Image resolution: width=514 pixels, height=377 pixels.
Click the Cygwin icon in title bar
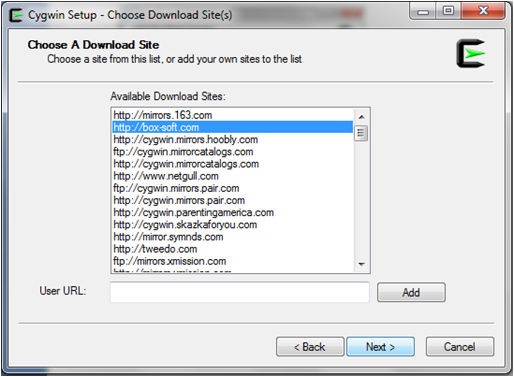coord(15,15)
